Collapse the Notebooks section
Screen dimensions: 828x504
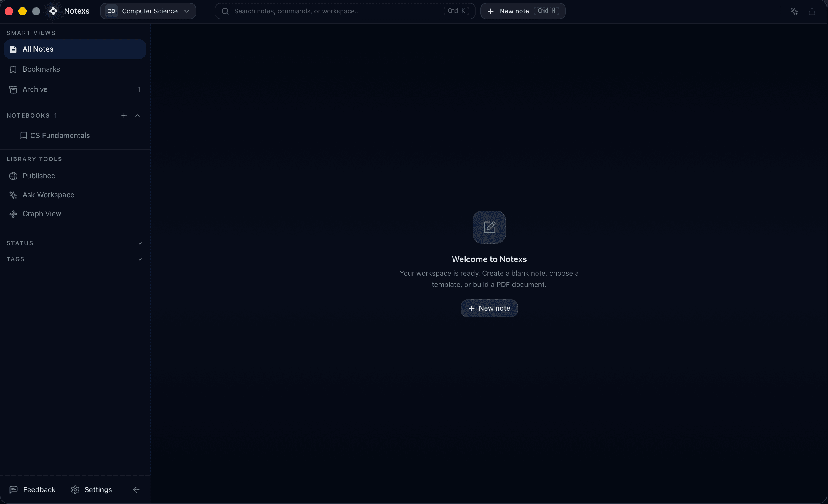click(138, 115)
